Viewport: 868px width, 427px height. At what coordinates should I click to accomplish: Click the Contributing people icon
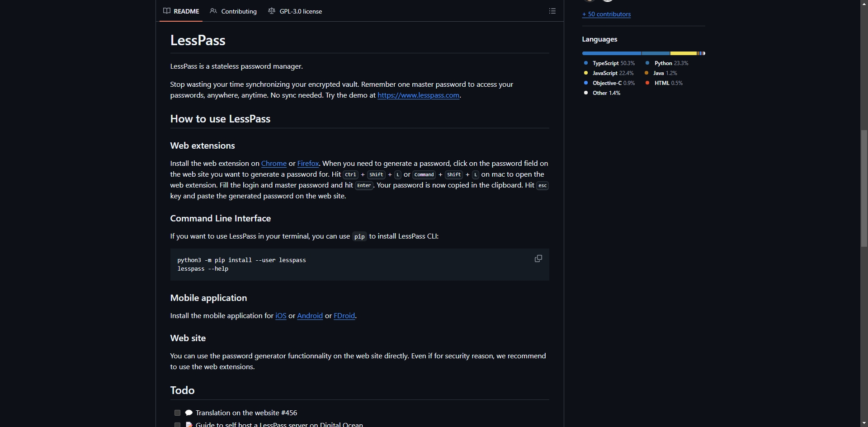(213, 11)
